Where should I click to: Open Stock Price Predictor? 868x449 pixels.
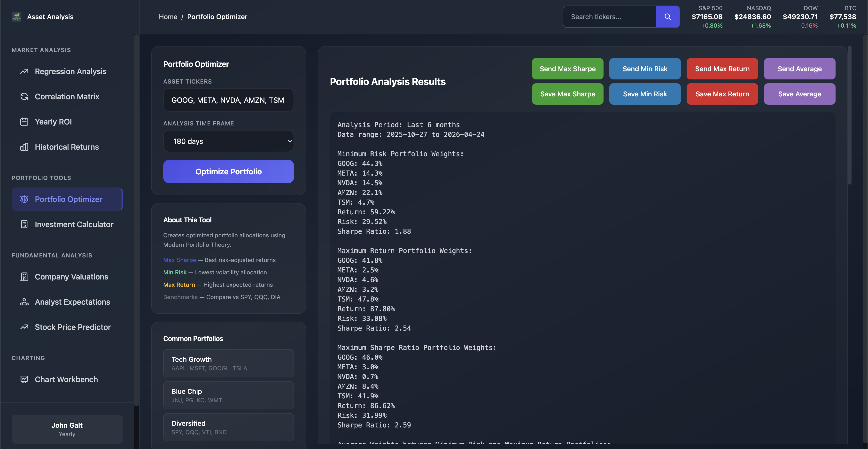coord(67,327)
